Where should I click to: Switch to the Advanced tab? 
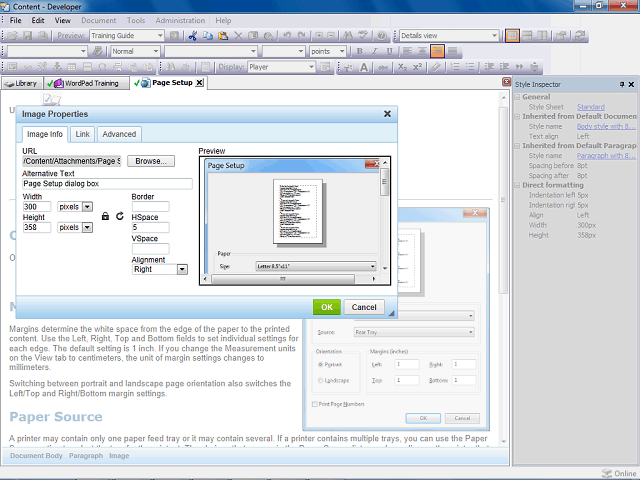119,134
